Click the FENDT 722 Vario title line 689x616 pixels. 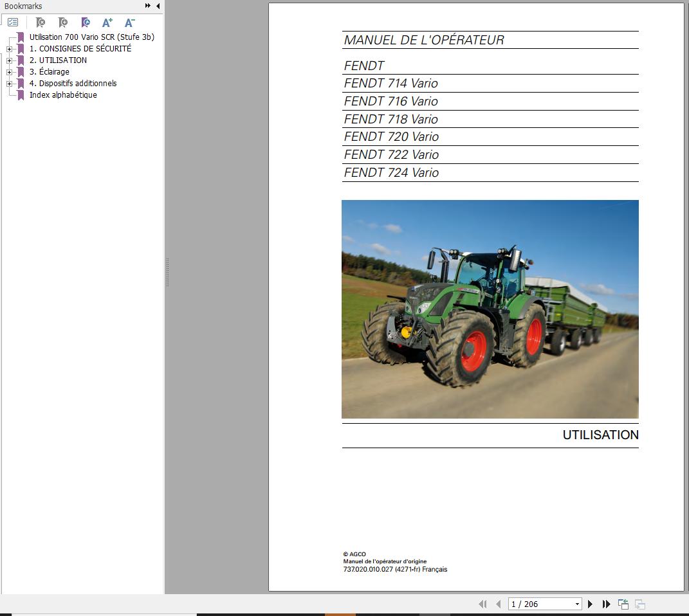click(391, 155)
